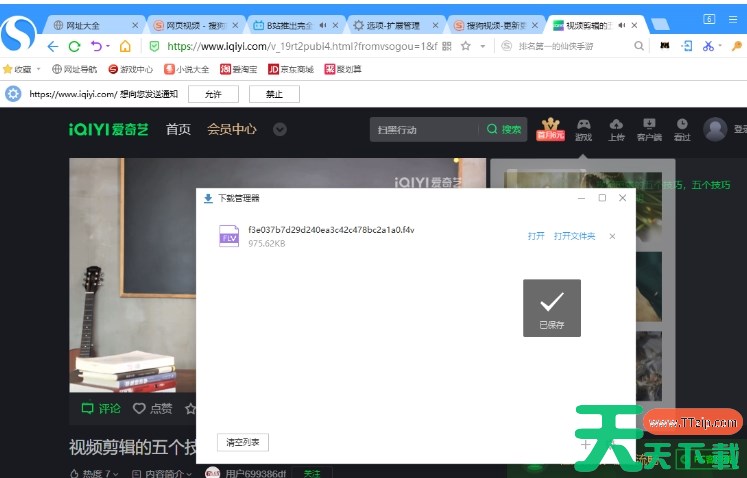Image resolution: width=747 pixels, height=478 pixels.
Task: Open the 收藏 favorites dropdown in bookmarks bar
Action: click(21, 69)
